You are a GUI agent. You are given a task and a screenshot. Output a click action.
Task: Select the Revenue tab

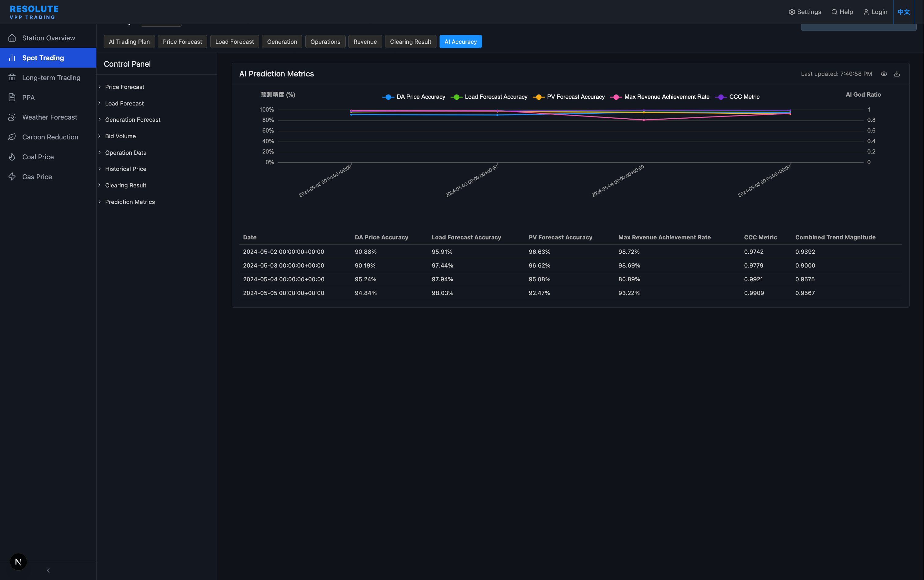(x=365, y=42)
